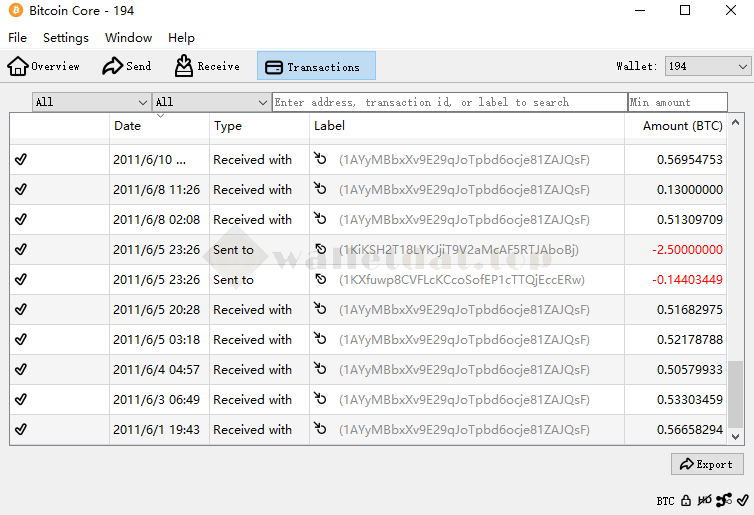754x515 pixels.
Task: Expand the transaction type filter dropdown
Action: 211,102
